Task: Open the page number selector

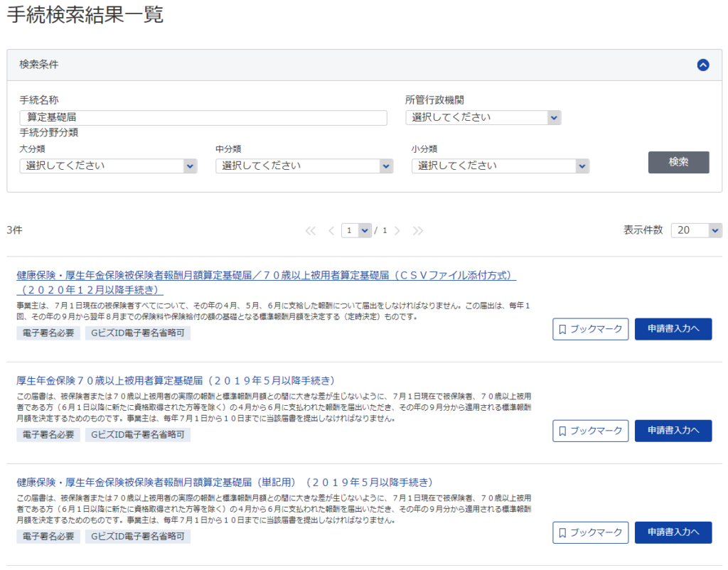Action: (x=357, y=230)
